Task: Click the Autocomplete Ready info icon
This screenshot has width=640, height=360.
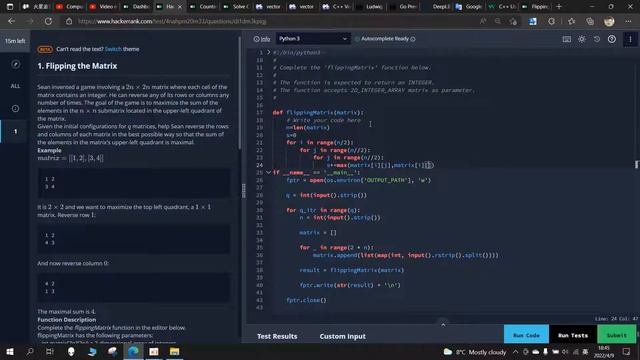Action: click(413, 39)
